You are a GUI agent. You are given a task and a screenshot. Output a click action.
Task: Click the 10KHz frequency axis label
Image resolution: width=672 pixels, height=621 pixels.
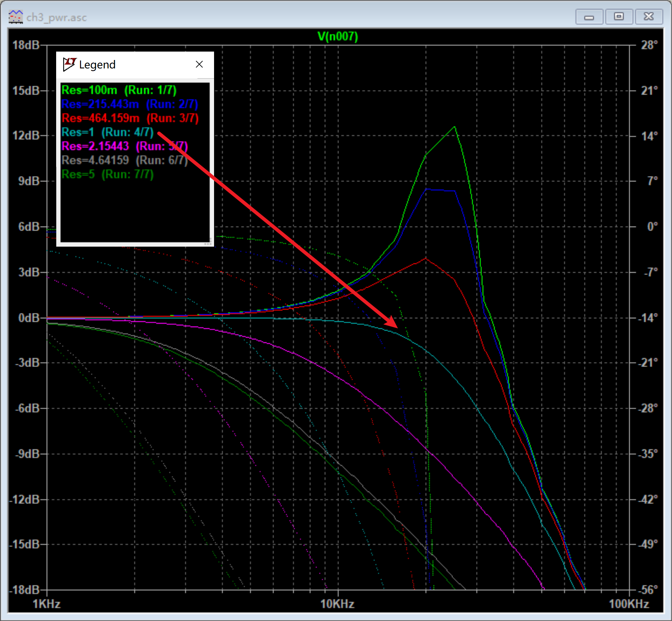click(x=337, y=604)
